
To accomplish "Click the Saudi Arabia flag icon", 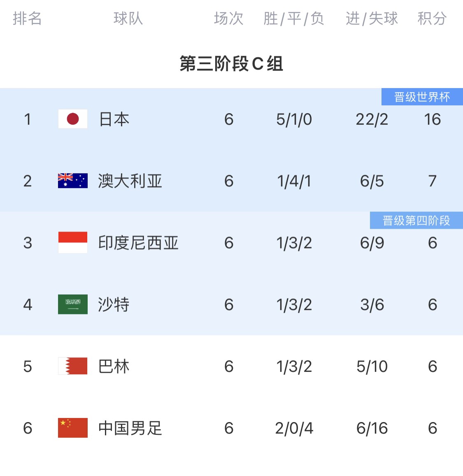I will [x=73, y=304].
